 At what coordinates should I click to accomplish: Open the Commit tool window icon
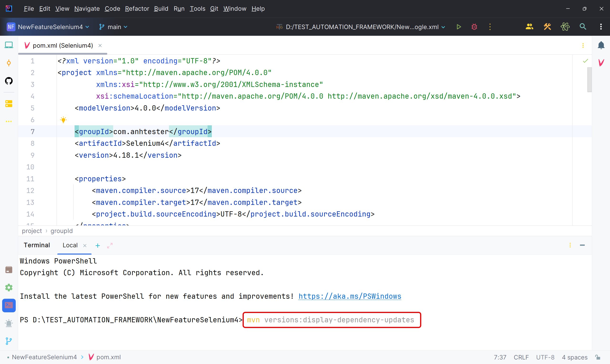9,63
